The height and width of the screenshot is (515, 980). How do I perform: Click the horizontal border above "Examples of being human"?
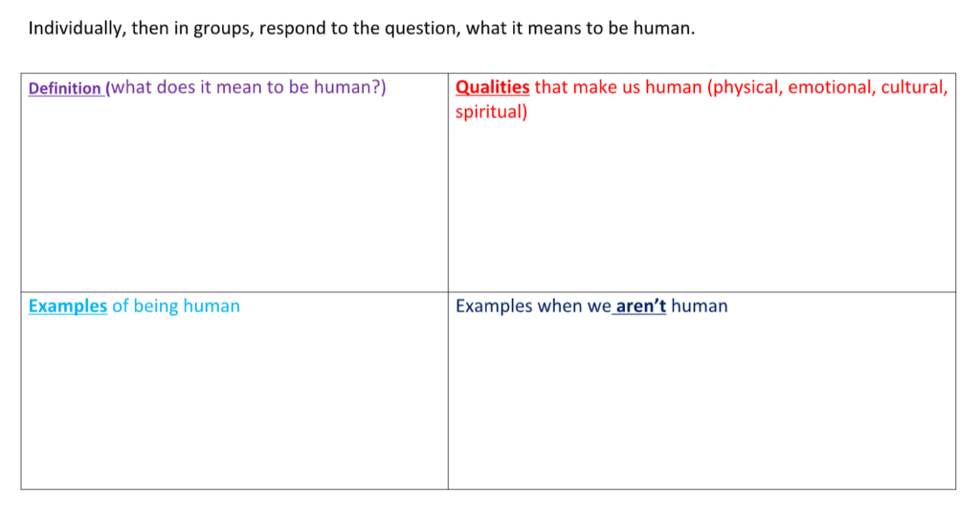pyautogui.click(x=234, y=291)
